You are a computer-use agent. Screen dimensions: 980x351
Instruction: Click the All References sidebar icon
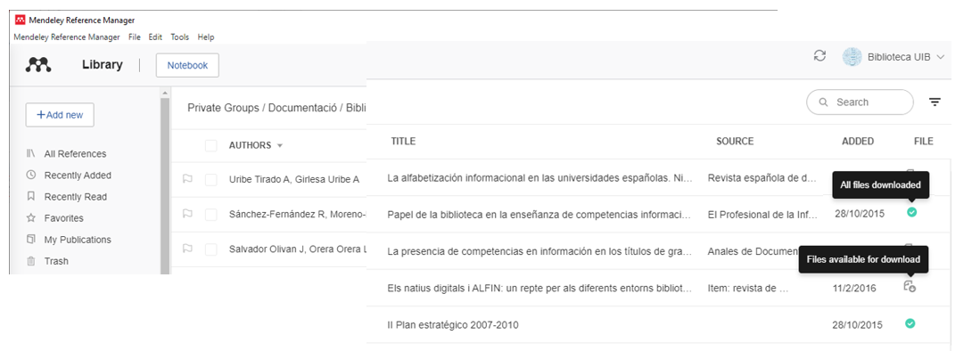click(x=30, y=153)
